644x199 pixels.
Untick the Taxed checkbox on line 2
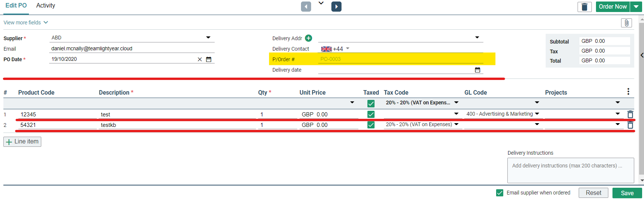pyautogui.click(x=371, y=125)
